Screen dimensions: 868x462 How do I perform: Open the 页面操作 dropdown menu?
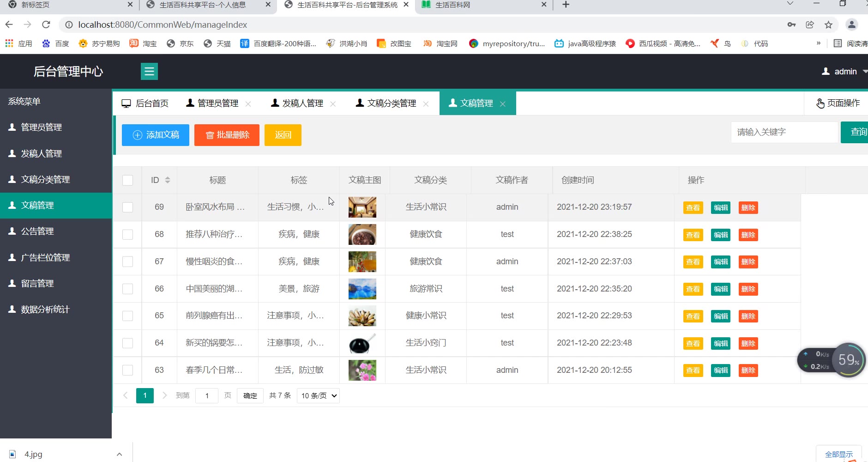(x=838, y=103)
